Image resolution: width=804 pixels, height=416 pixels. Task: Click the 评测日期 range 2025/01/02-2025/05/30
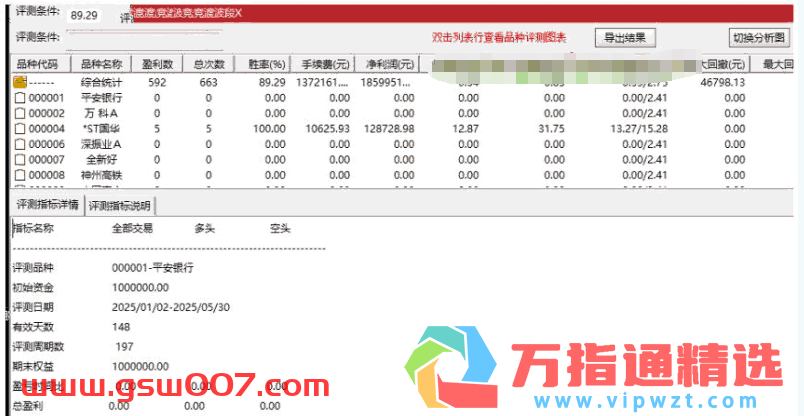[171, 308]
